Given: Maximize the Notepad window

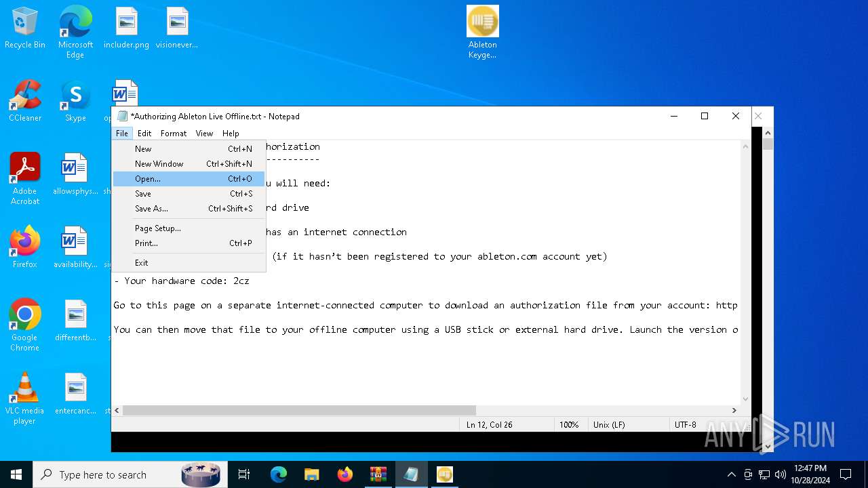Looking at the screenshot, I should tap(705, 116).
